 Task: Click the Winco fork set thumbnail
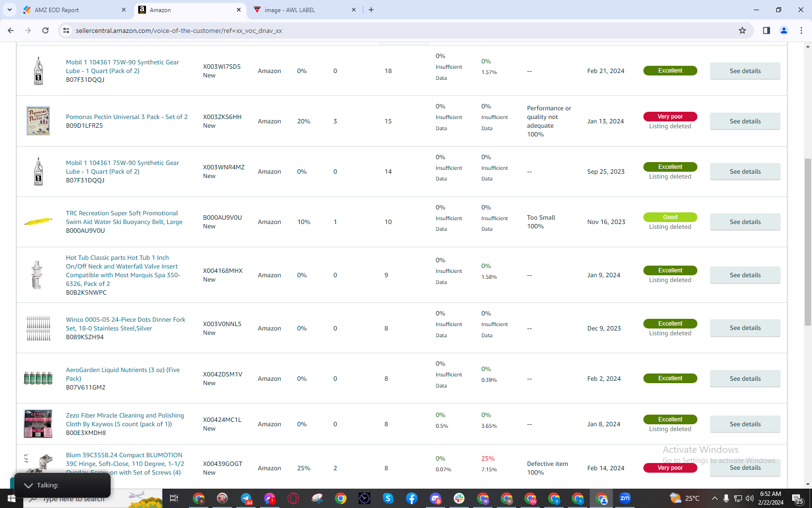[38, 328]
